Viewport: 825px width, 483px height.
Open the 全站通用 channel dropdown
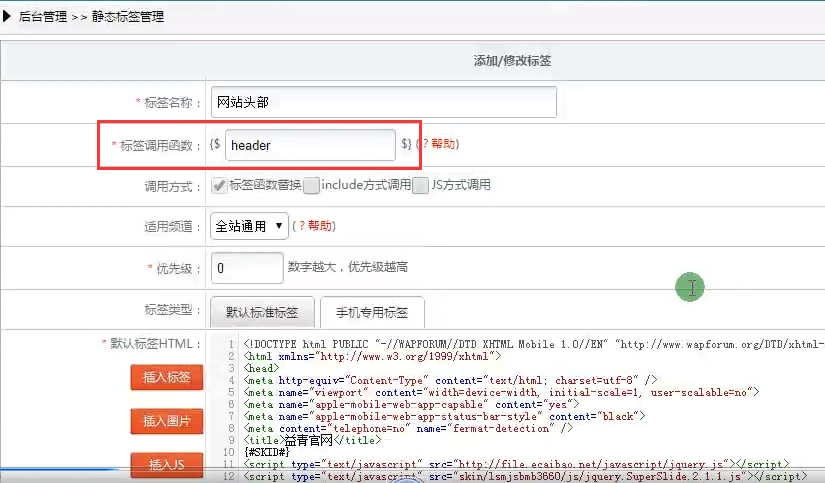click(x=249, y=226)
